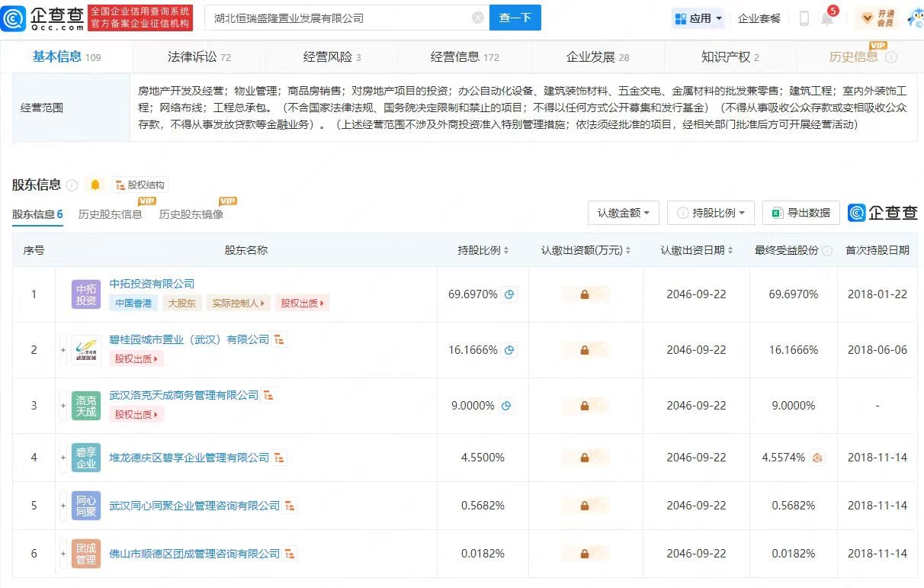Expand 股权出质 tag on 中拓投资 row
Viewport: 924px width, 588px height.
click(x=302, y=303)
